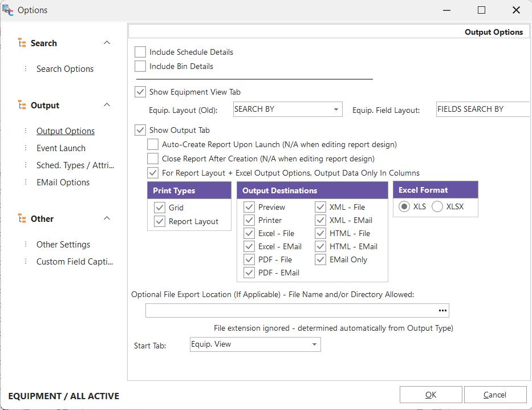
Task: Click drag-handle dots beside Event Launch
Action: pyautogui.click(x=26, y=148)
